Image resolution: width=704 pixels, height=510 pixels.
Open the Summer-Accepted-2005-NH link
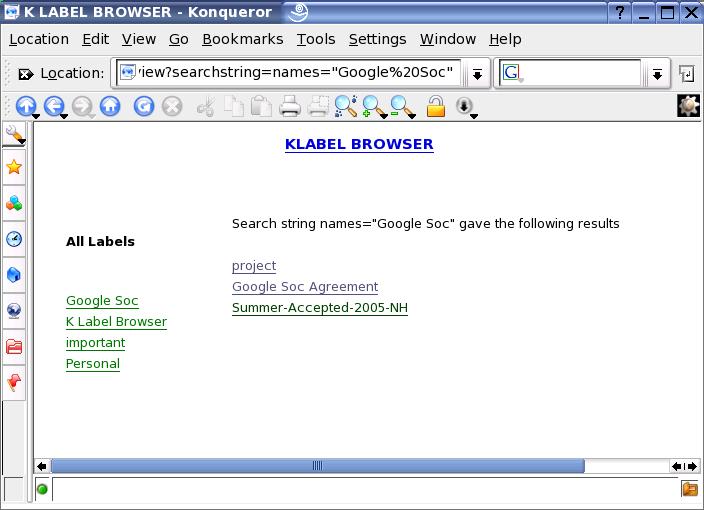pos(320,308)
